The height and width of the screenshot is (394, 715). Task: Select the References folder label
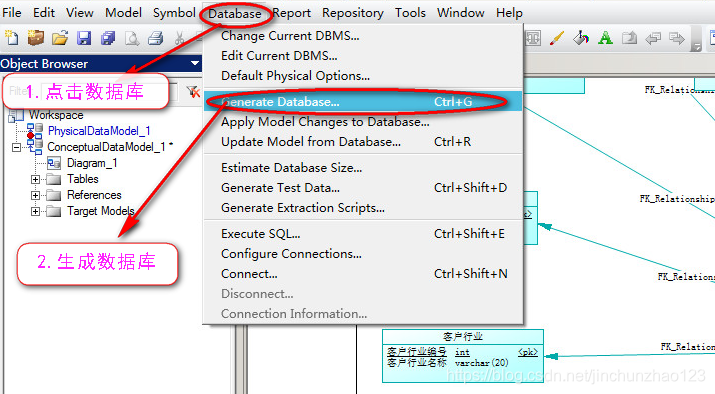pos(94,195)
